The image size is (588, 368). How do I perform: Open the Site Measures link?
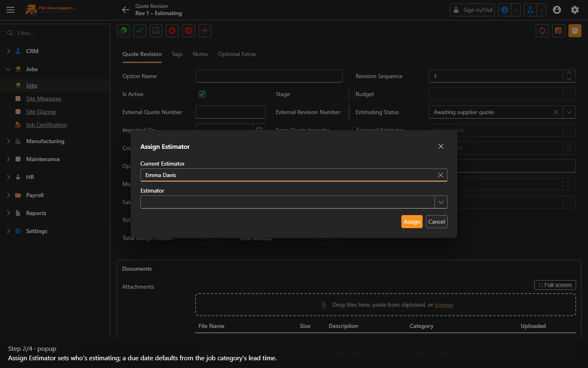click(x=44, y=99)
